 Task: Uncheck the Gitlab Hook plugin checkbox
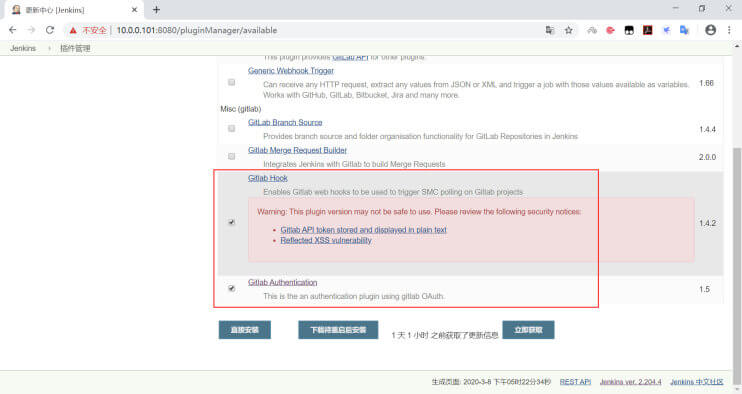click(x=231, y=222)
